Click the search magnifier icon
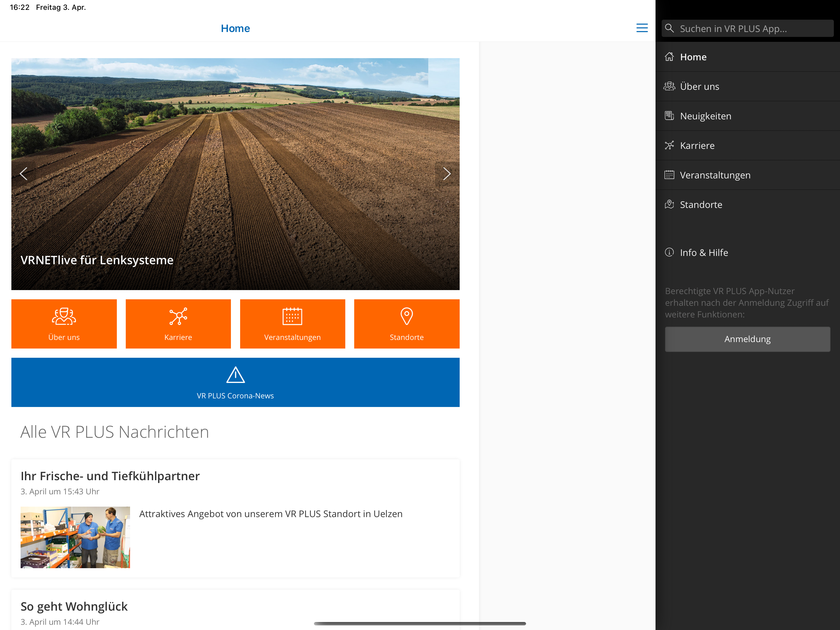This screenshot has height=630, width=840. (669, 29)
